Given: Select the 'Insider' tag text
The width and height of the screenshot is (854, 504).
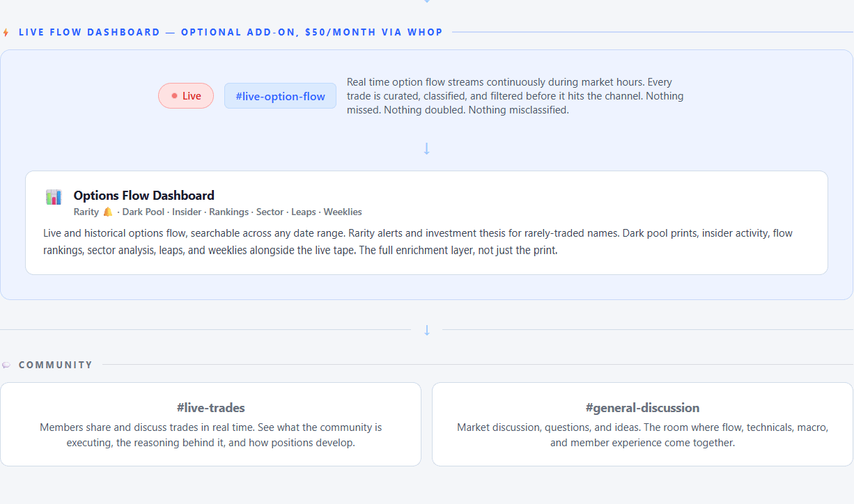Looking at the screenshot, I should (187, 212).
